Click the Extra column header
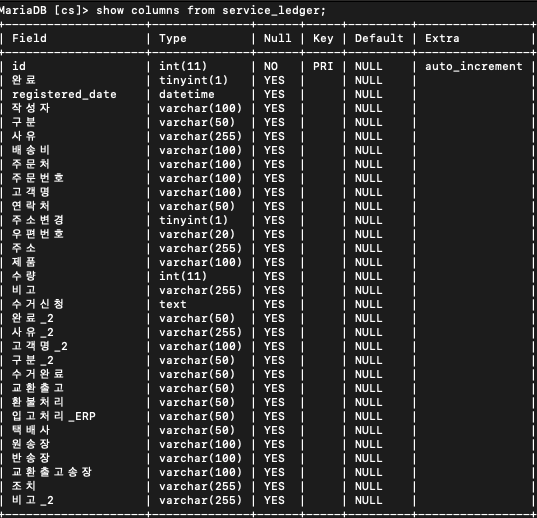The height and width of the screenshot is (518, 537). (x=442, y=38)
